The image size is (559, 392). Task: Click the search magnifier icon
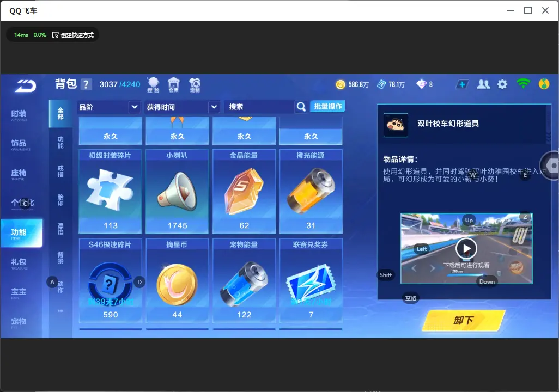[x=301, y=107]
